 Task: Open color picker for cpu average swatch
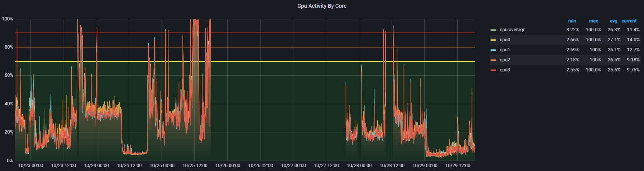point(493,30)
